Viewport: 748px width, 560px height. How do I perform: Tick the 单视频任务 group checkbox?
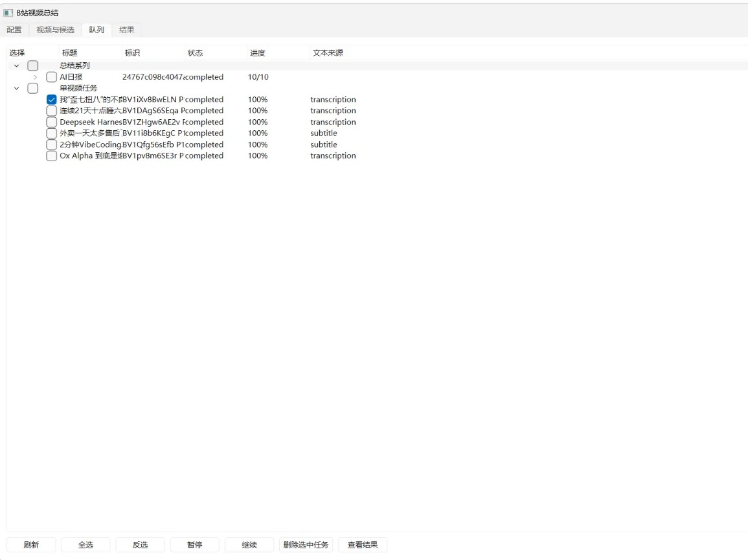click(33, 88)
